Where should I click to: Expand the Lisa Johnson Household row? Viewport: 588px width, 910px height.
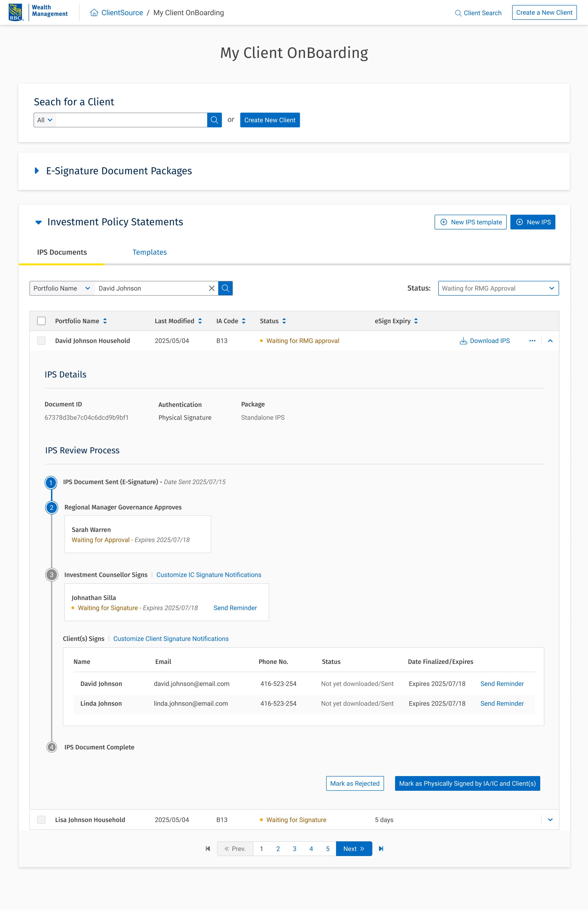click(550, 820)
